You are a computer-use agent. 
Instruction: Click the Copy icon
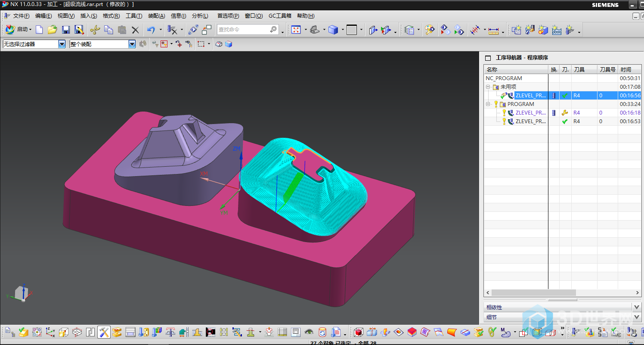pos(108,30)
